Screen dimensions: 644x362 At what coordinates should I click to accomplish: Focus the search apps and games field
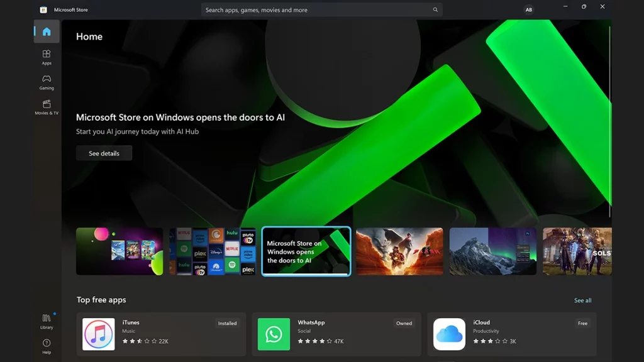[x=321, y=9]
